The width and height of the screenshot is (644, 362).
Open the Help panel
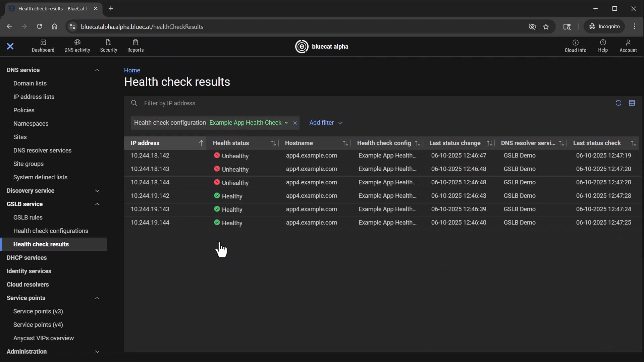pos(603,46)
